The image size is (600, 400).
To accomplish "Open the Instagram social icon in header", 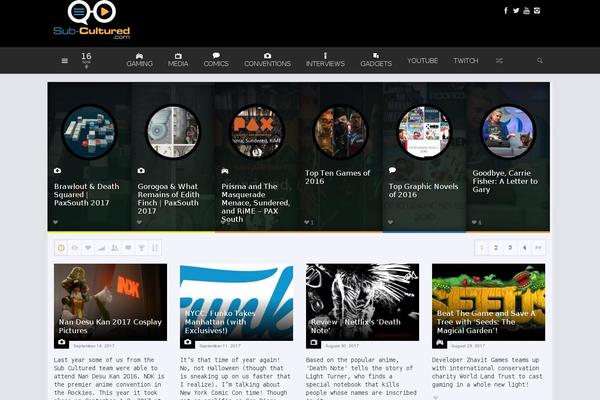I will click(x=537, y=10).
